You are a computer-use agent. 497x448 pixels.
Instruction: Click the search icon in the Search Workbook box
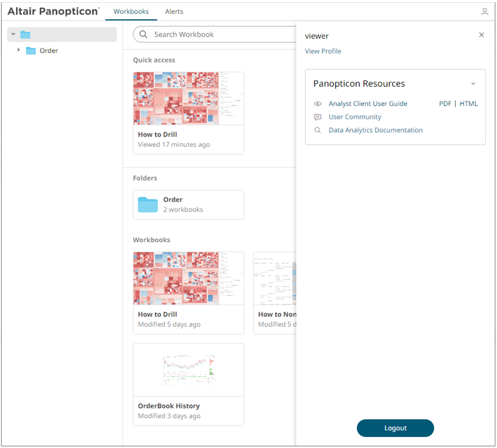[144, 34]
